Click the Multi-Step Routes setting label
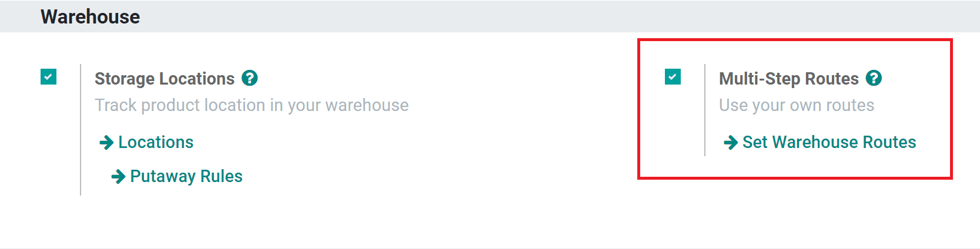Screen dimensions: 980x249 [x=788, y=79]
